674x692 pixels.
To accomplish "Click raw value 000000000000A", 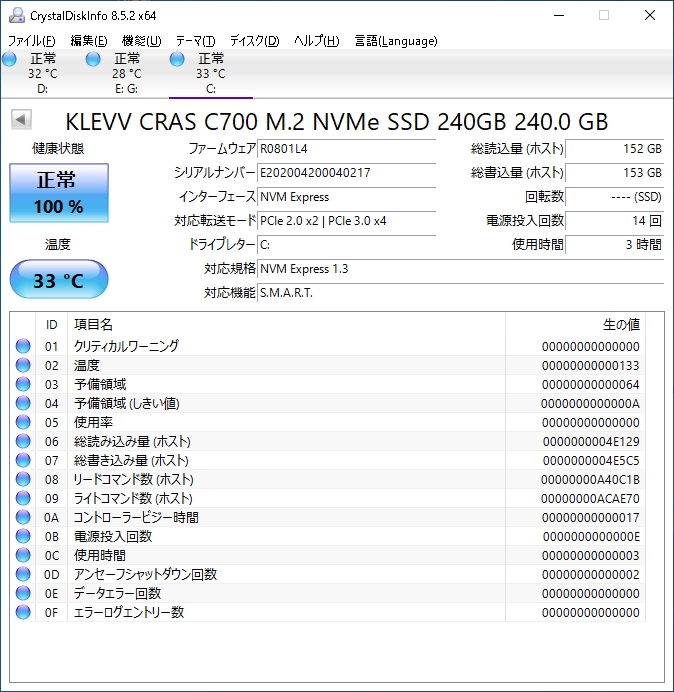I will pos(591,404).
